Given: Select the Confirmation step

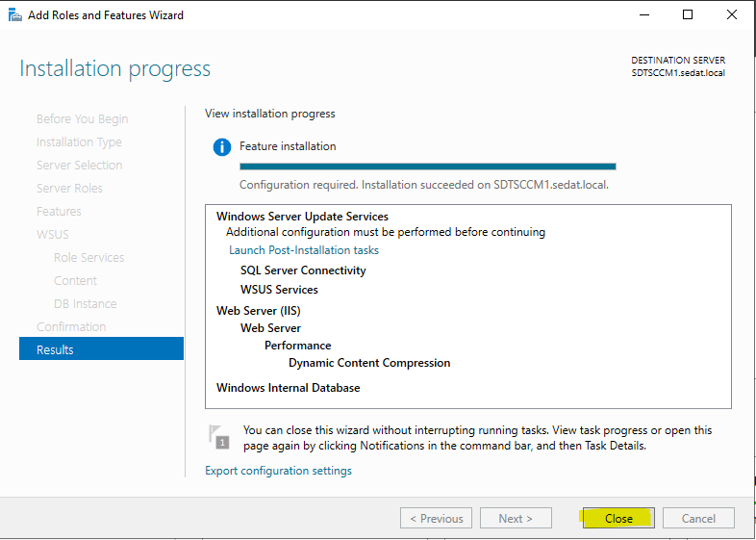Looking at the screenshot, I should [x=71, y=326].
